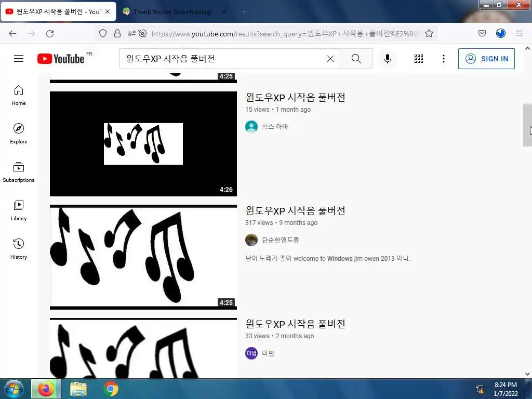532x399 pixels.
Task: Open the video title with 317 views
Action: click(295, 211)
